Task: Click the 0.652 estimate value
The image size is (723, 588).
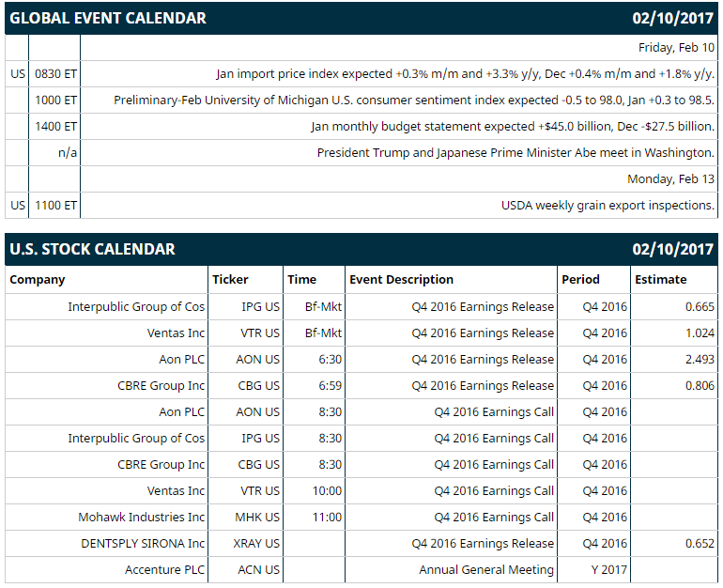Action: tap(700, 544)
